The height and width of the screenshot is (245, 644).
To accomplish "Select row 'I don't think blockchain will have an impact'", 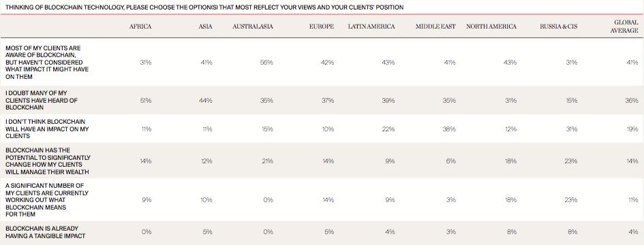I will (x=322, y=129).
